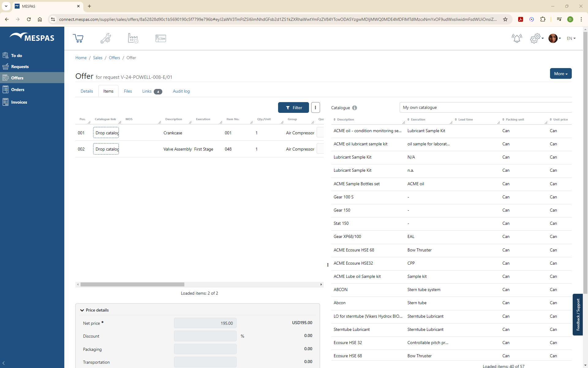Open Offers in the sidebar
588x368 pixels.
(32, 78)
